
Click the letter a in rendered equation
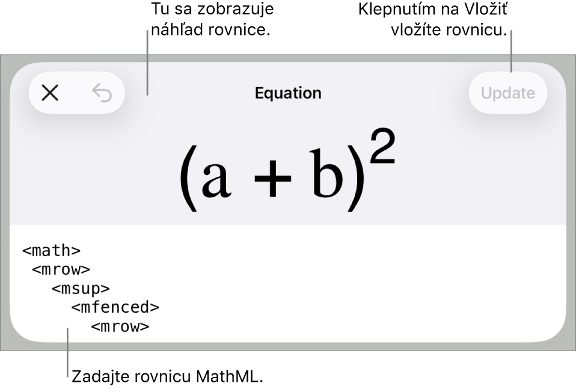point(216,179)
